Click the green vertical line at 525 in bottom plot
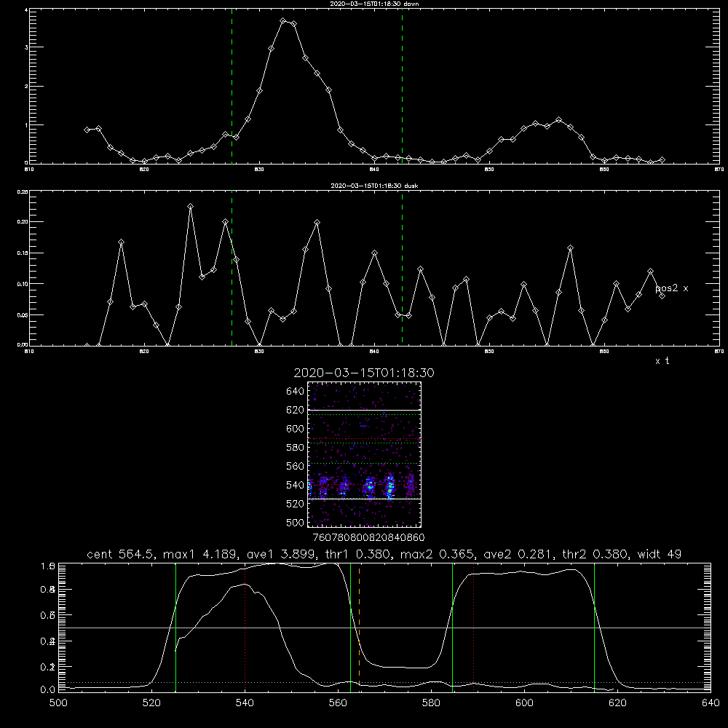Viewport: 728px width, 728px height. (175, 628)
